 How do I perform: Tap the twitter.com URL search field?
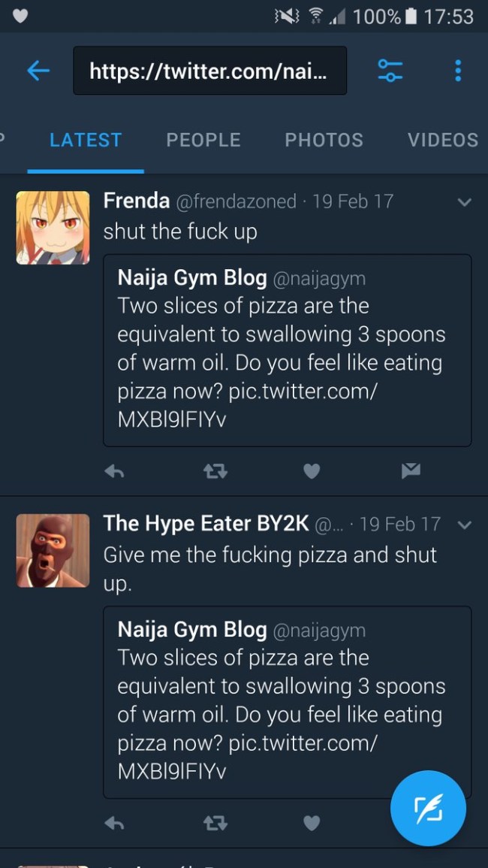[x=209, y=71]
